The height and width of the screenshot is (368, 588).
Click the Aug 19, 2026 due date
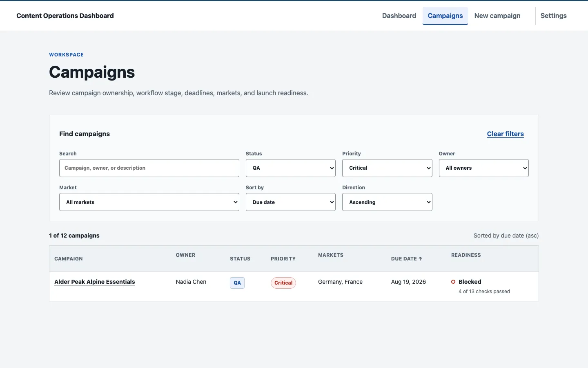408,282
